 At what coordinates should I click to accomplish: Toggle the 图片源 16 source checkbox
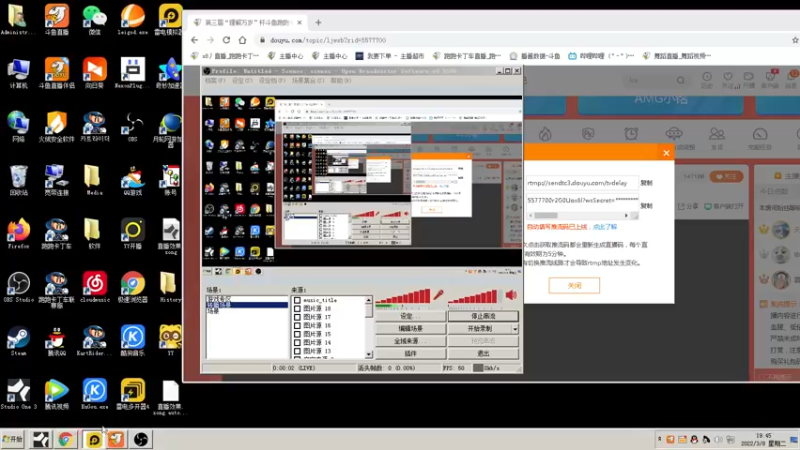297,326
